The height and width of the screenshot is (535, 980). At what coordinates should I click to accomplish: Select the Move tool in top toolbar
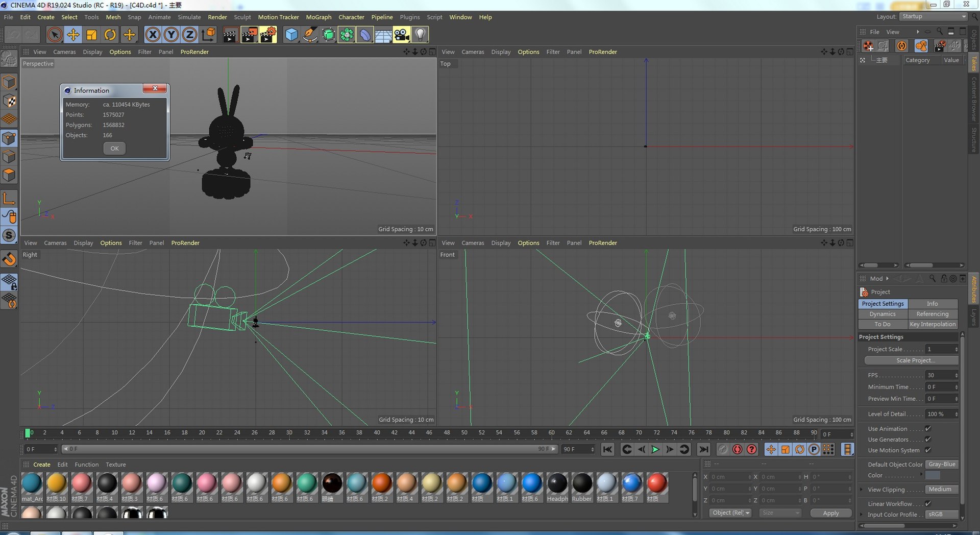[x=73, y=35]
